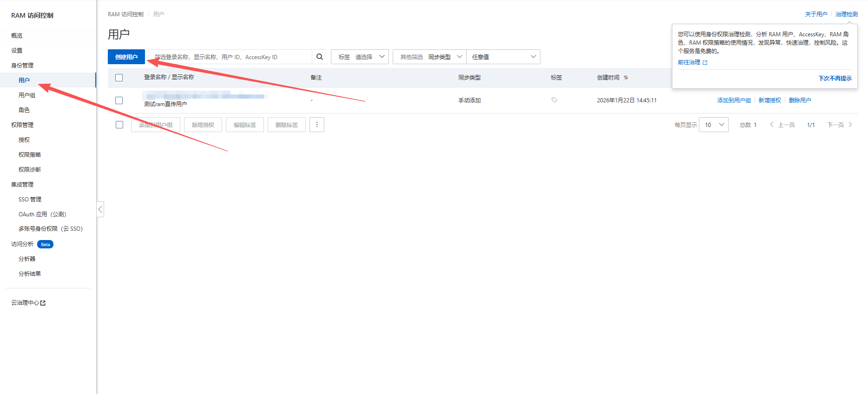Click the 下次不再提示 link in the tooltip
Image resolution: width=868 pixels, height=394 pixels.
[x=835, y=79]
